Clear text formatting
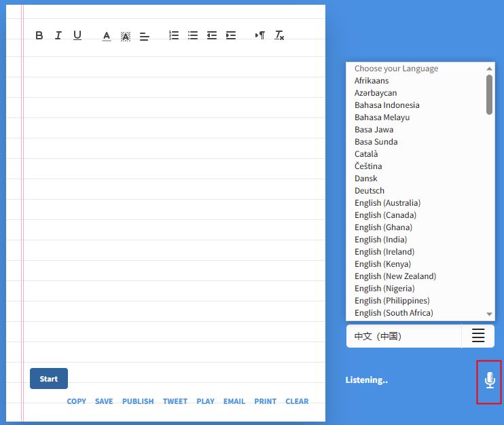The width and height of the screenshot is (504, 425). tap(279, 35)
